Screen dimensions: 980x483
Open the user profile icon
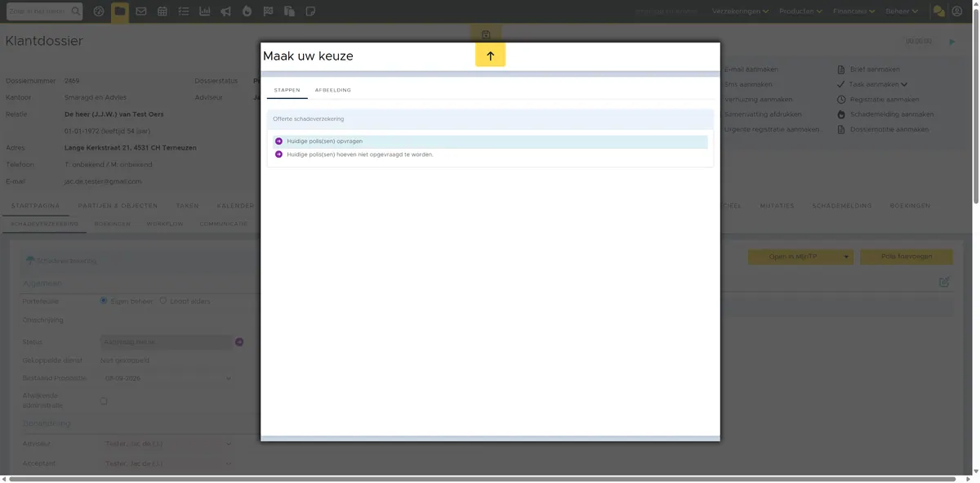957,11
